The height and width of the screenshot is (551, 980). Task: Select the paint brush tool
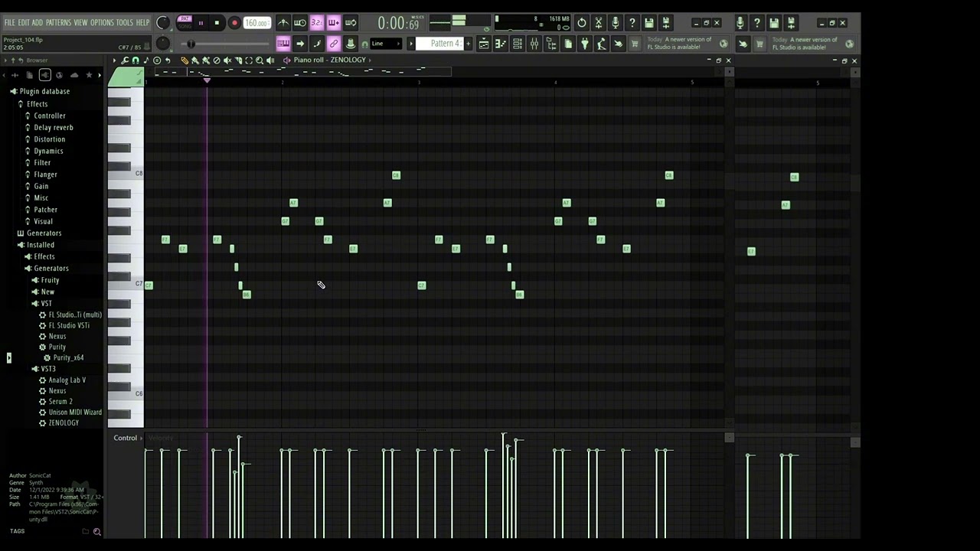[195, 60]
